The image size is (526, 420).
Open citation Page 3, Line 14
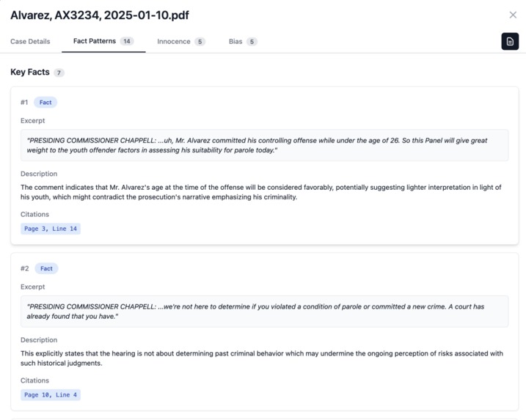[51, 229]
